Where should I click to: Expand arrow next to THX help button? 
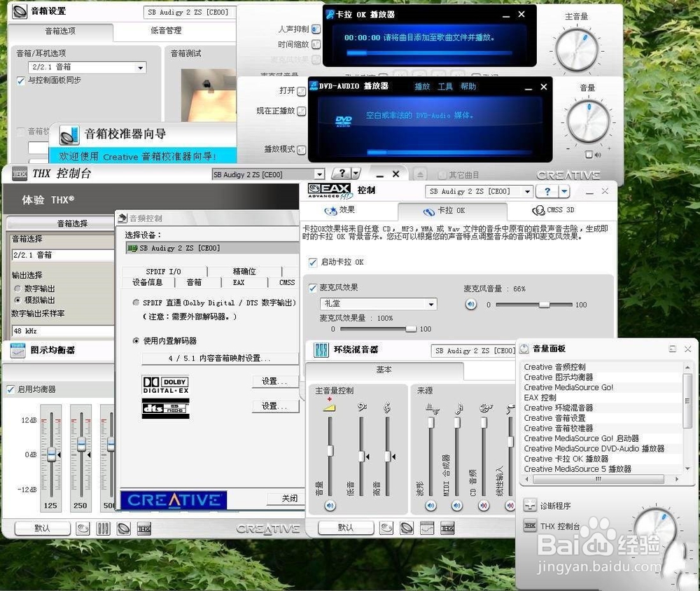(x=356, y=174)
